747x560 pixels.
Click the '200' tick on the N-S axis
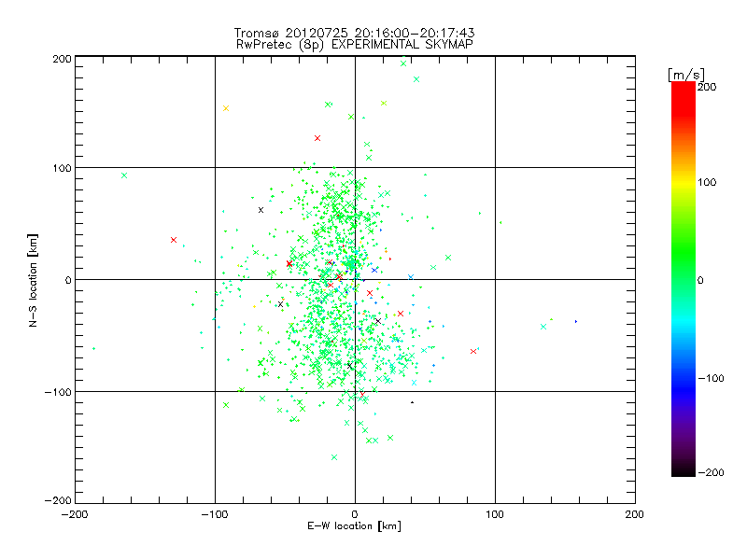[62, 59]
